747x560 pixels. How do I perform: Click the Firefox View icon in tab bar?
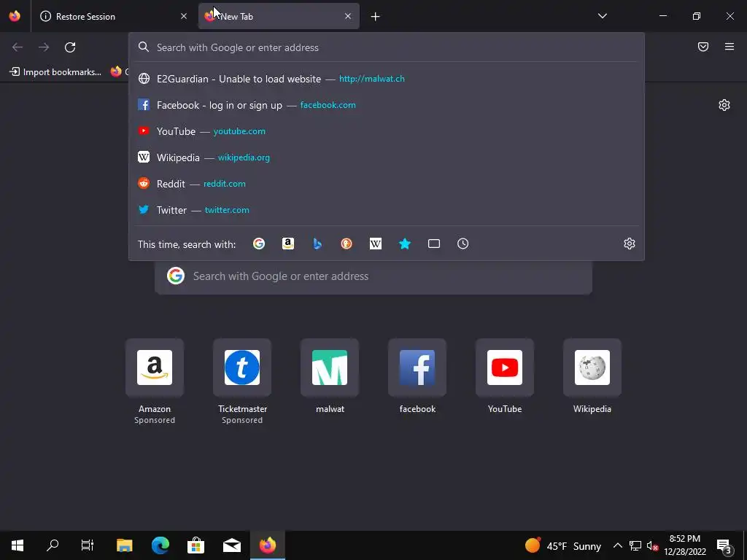(x=15, y=16)
